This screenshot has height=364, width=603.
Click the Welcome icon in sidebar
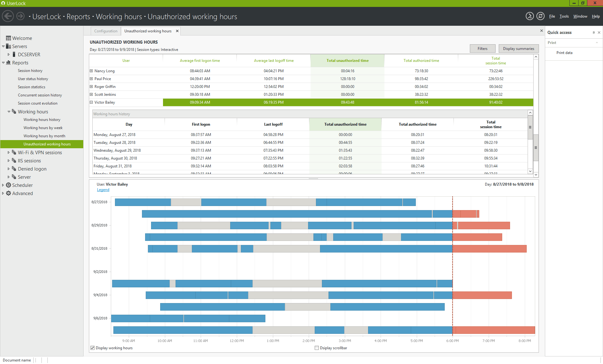tap(8, 38)
